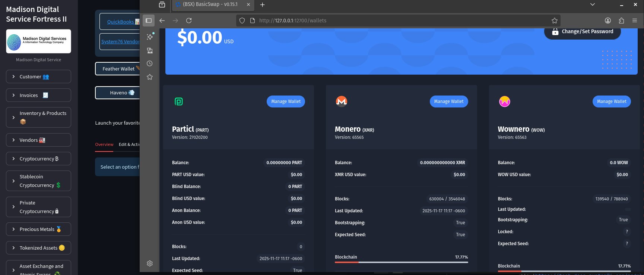Screen dimensions: 644x275
Task: Switch to the Overview tab
Action: tap(104, 144)
